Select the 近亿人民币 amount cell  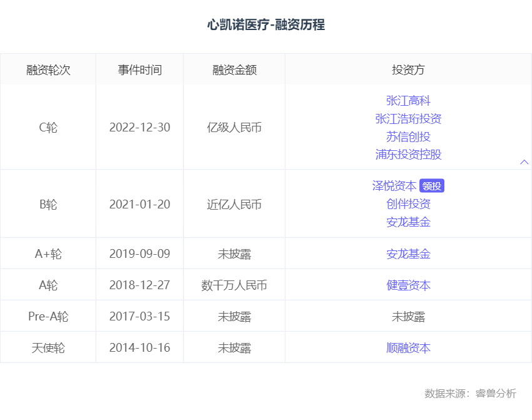(235, 205)
